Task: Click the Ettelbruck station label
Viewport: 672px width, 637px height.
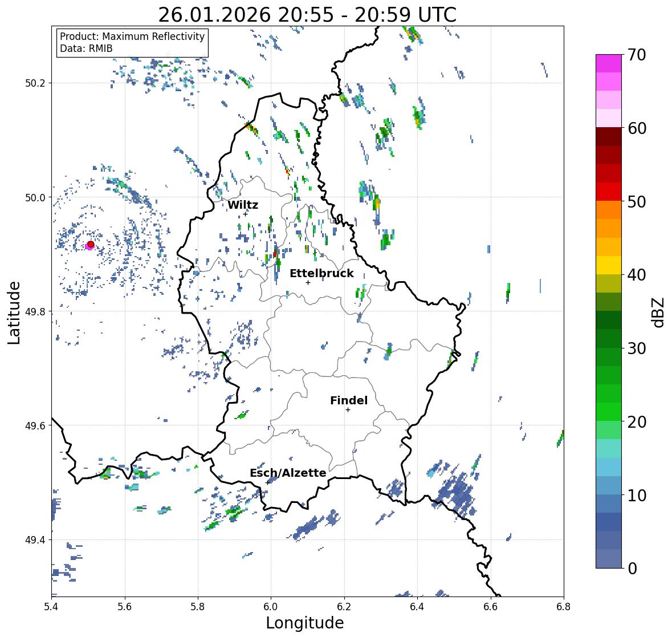Action: coord(321,273)
